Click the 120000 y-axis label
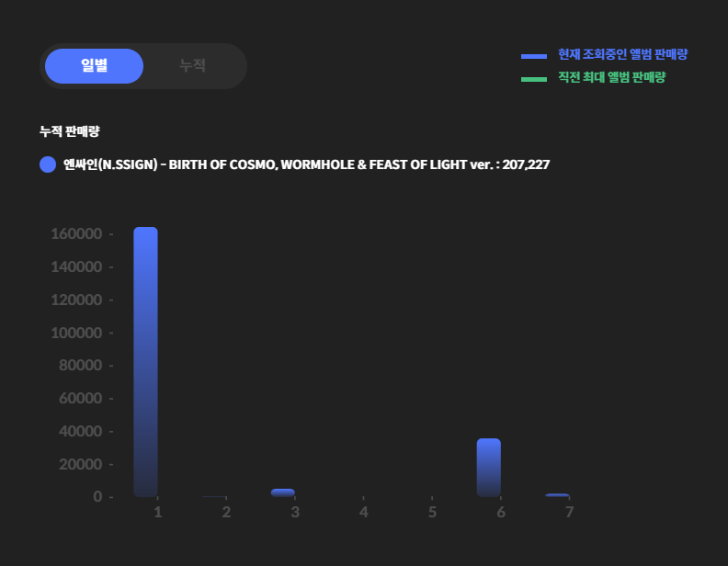The width and height of the screenshot is (728, 566). (76, 300)
